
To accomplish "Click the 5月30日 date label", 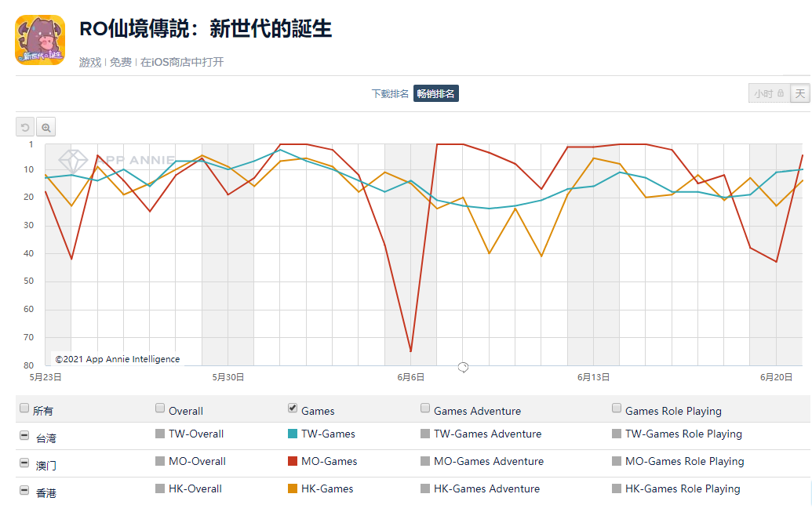I will [228, 377].
